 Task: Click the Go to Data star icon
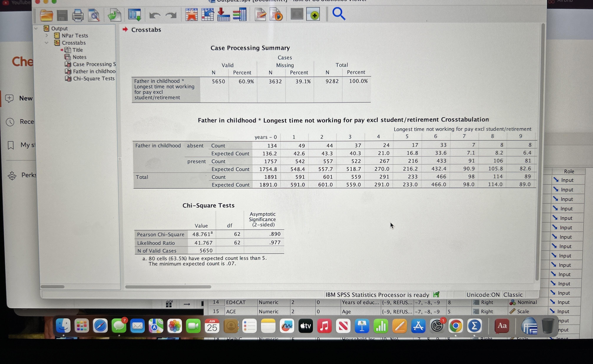tap(191, 15)
